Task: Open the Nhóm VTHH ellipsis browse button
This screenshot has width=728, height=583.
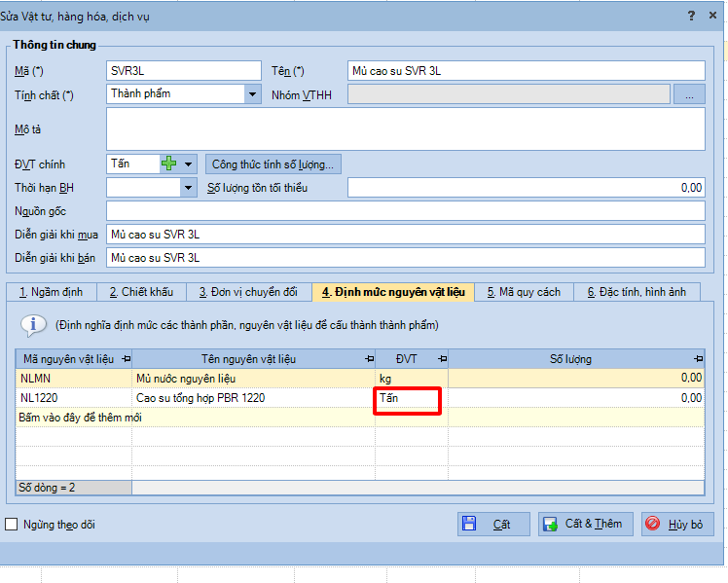Action: click(689, 94)
